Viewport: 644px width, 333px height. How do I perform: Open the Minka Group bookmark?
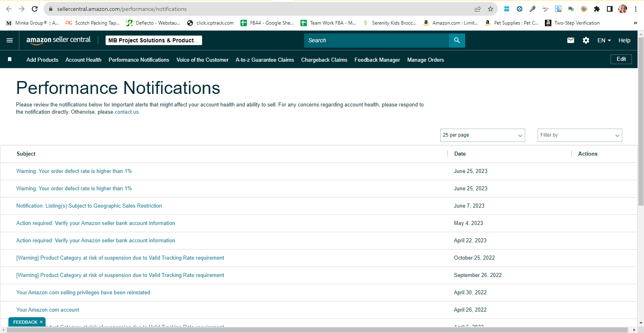tap(32, 23)
